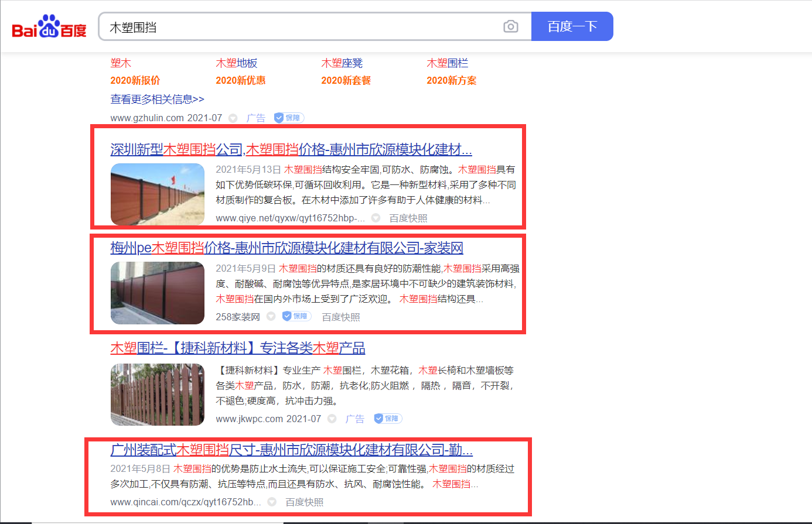Click the Baidu logo
Image resolution: width=812 pixels, height=524 pixels.
[49, 27]
